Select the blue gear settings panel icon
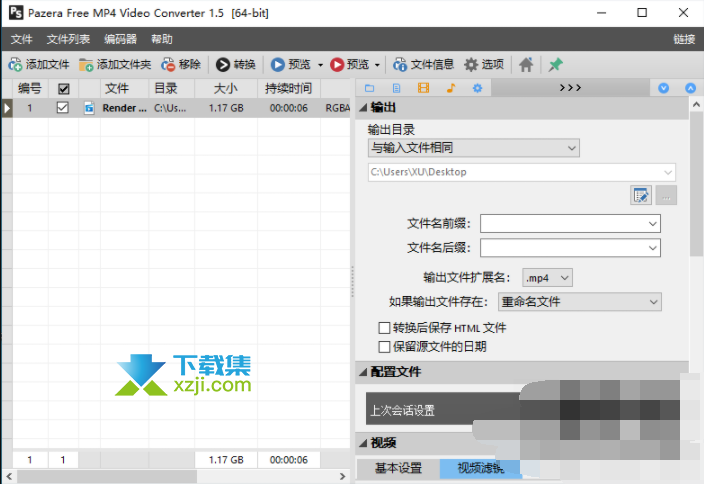This screenshot has width=704, height=484. (x=477, y=88)
